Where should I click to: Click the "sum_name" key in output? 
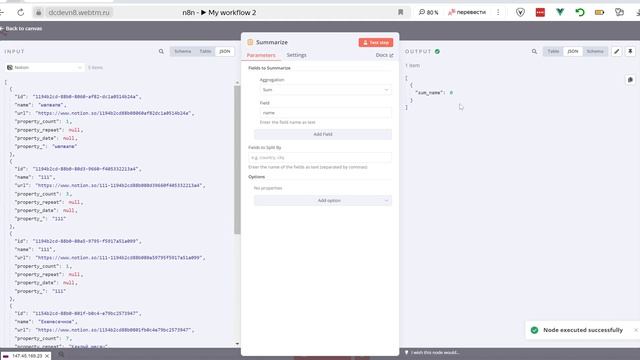pyautogui.click(x=429, y=93)
